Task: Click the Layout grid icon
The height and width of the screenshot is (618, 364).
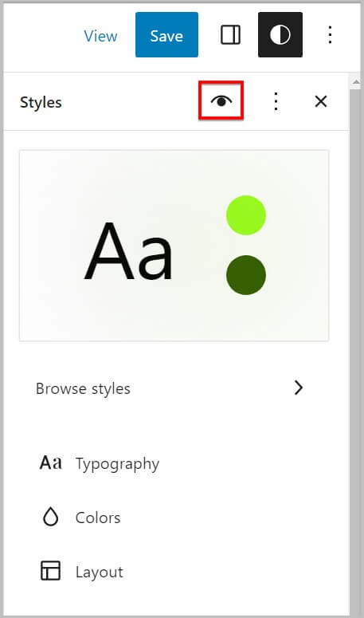Action: point(51,571)
